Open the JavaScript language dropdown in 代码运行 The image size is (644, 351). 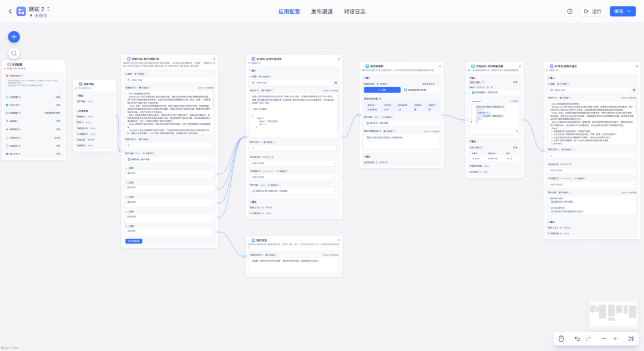[477, 101]
